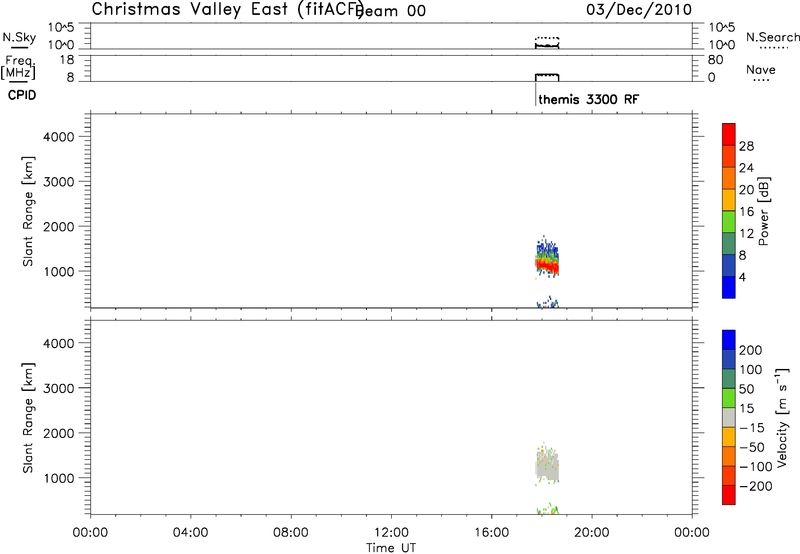This screenshot has width=800, height=554.
Task: Pick the gray Velocity segment between -15 and 15
Action: [729, 417]
